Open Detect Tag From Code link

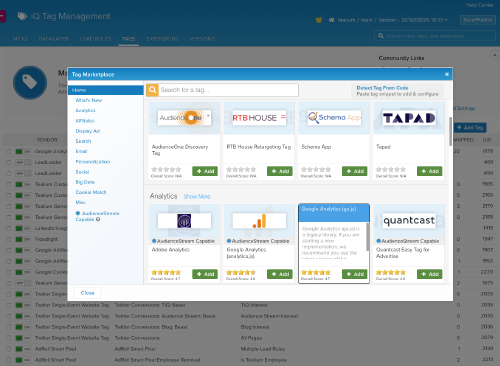[x=382, y=88]
